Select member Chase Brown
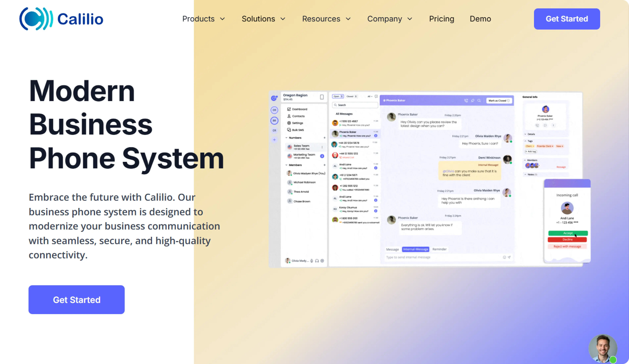 coord(299,201)
